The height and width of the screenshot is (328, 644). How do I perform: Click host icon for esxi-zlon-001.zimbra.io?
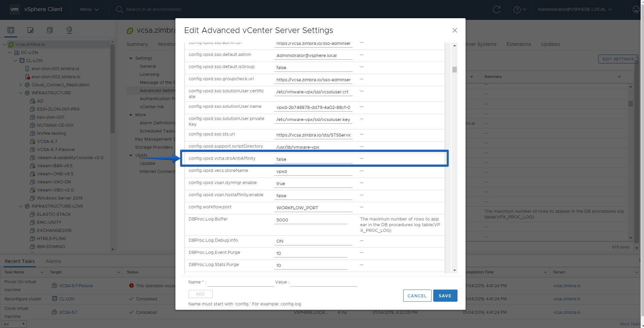(28, 69)
